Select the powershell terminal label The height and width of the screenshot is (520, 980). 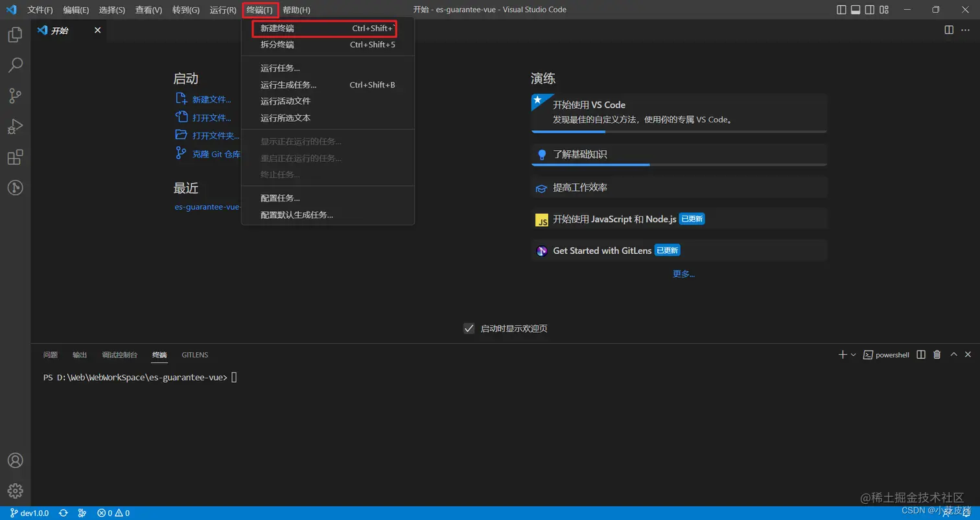coord(886,355)
